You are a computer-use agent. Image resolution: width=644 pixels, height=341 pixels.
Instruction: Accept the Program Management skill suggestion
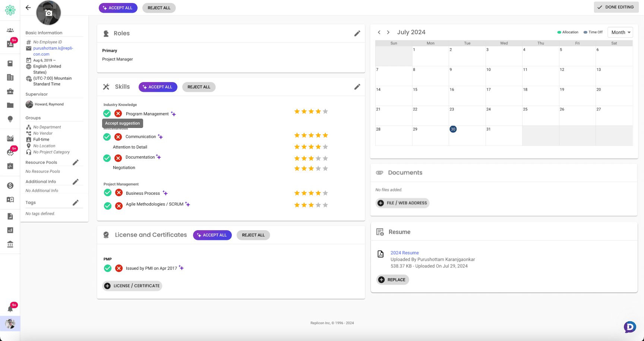pos(107,113)
